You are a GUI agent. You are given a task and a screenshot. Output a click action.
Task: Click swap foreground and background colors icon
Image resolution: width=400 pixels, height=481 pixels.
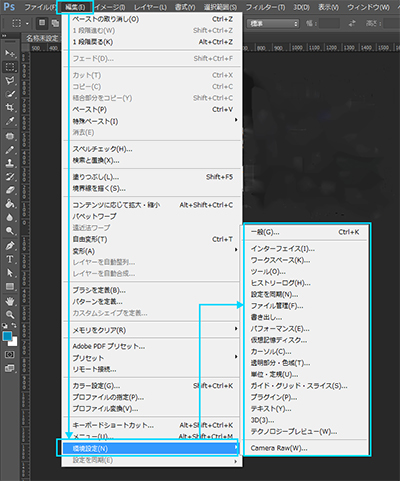coord(14,325)
